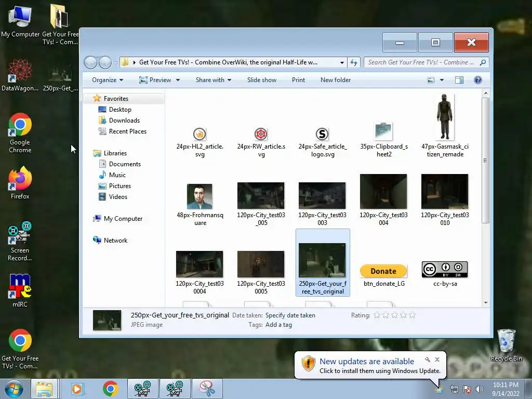
Task: Select Network in navigation pane
Action: (115, 241)
